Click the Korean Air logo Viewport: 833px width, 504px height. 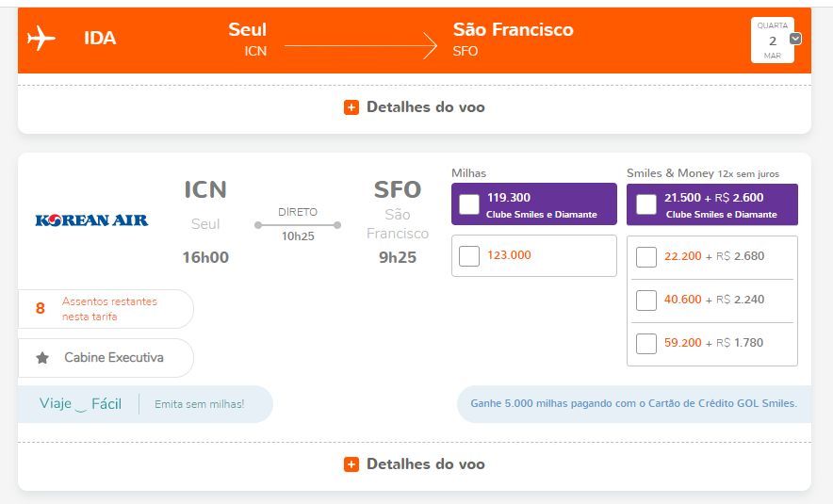point(91,219)
